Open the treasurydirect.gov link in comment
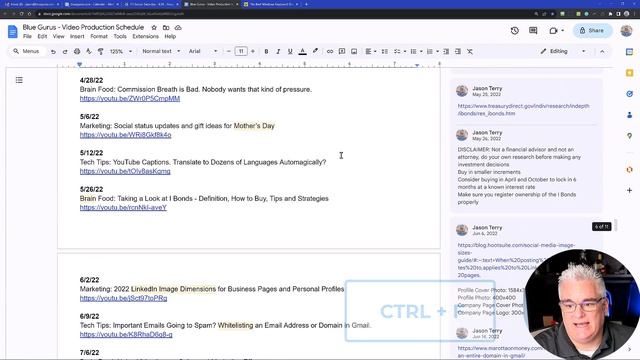 coord(523,110)
